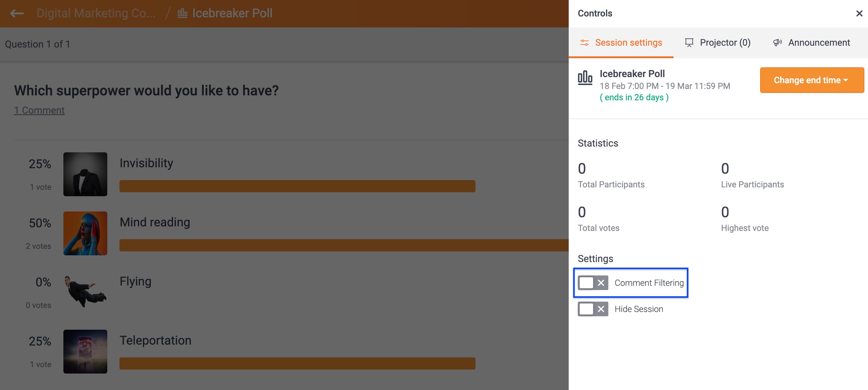Click the X inside the Hide Session switch

[x=601, y=309]
